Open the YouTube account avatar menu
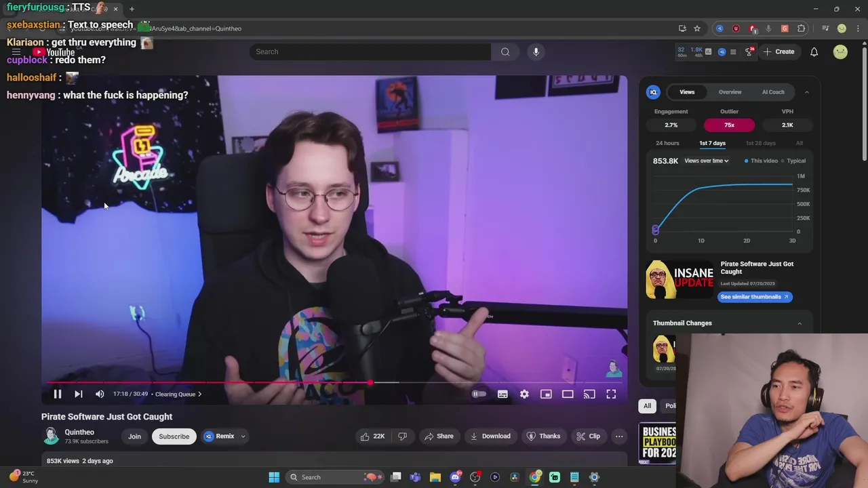 pos(840,52)
